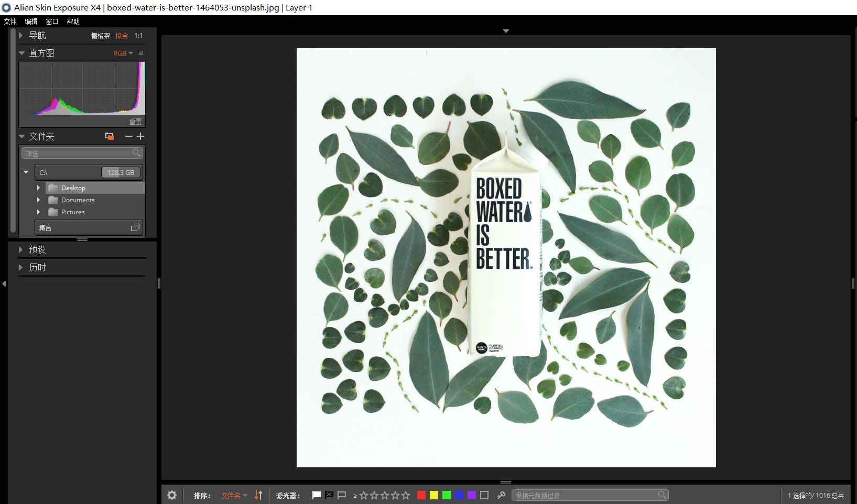Image resolution: width=857 pixels, height=504 pixels.
Task: Click the 重置 histogram reset button
Action: [136, 122]
